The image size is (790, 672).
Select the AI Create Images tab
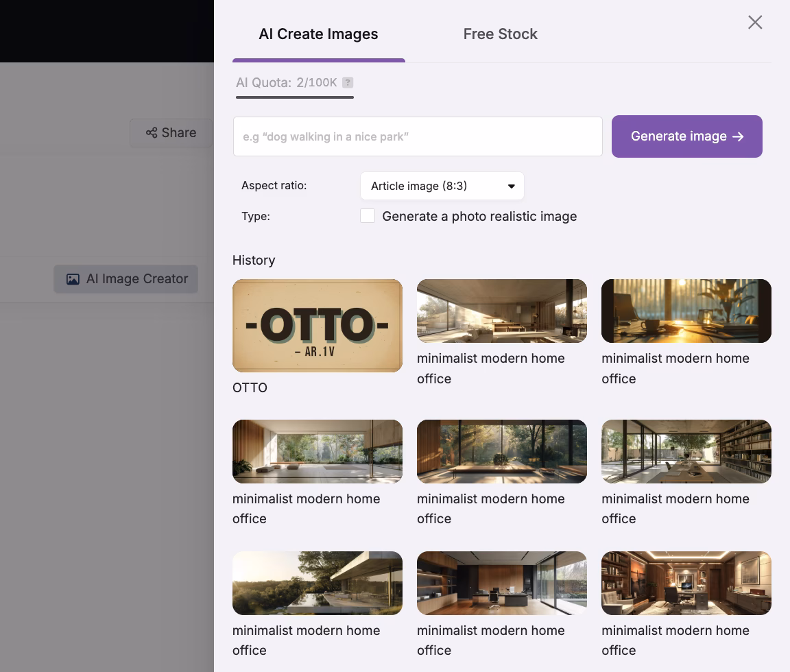[x=318, y=34]
